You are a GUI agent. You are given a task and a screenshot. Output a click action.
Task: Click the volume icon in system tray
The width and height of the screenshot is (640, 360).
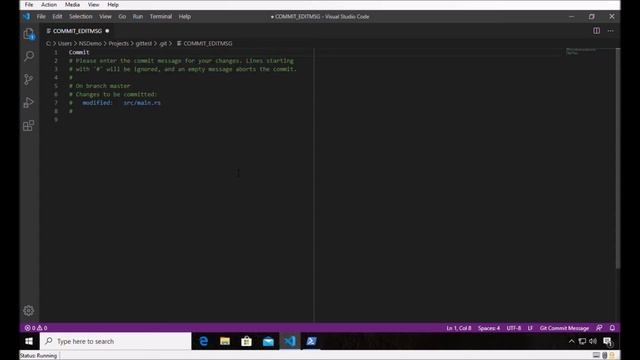[x=593, y=342]
